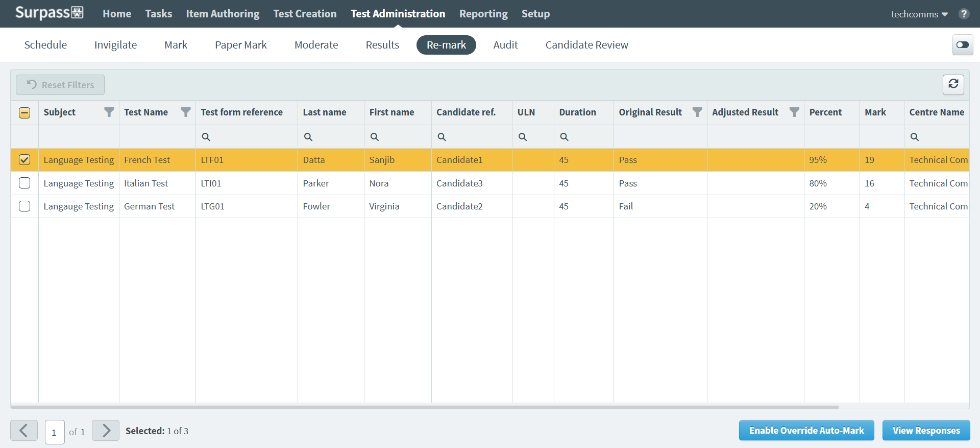Click the Adjusted Result filter icon
The image size is (980, 448).
click(x=794, y=112)
